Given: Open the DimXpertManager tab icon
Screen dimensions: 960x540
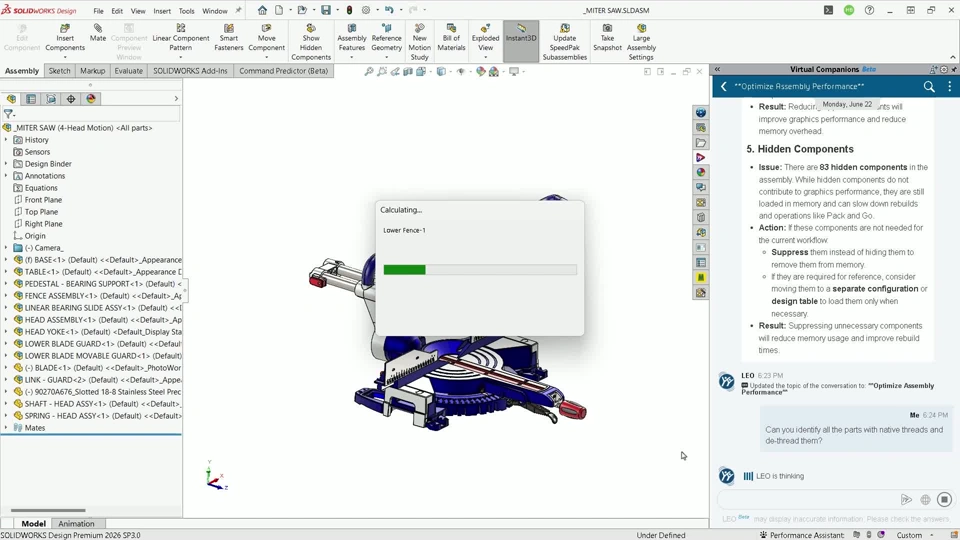Looking at the screenshot, I should tap(71, 99).
